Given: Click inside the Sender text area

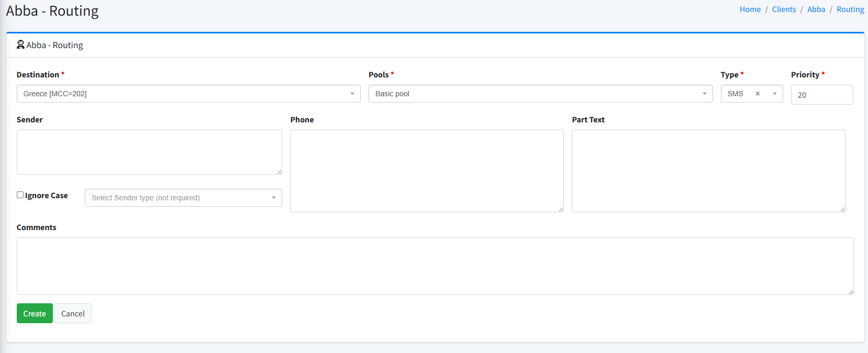Looking at the screenshot, I should [x=149, y=152].
